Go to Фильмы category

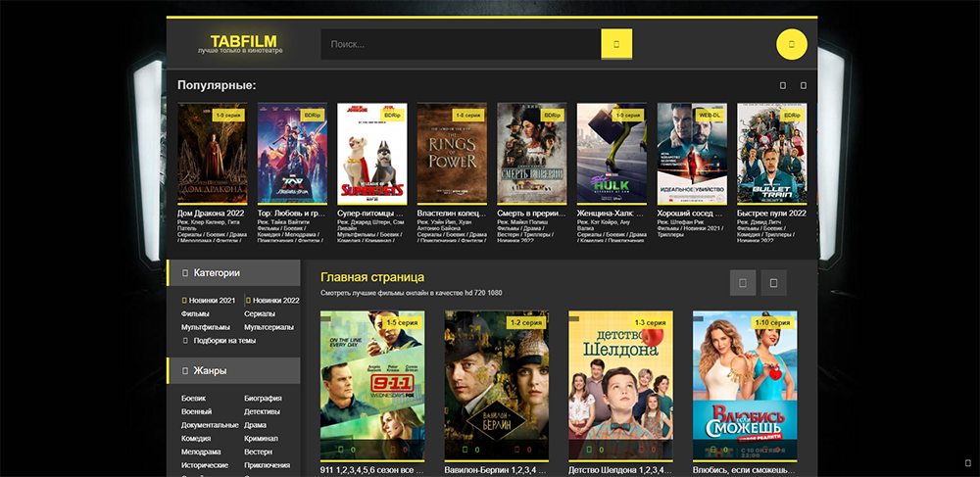tap(195, 314)
